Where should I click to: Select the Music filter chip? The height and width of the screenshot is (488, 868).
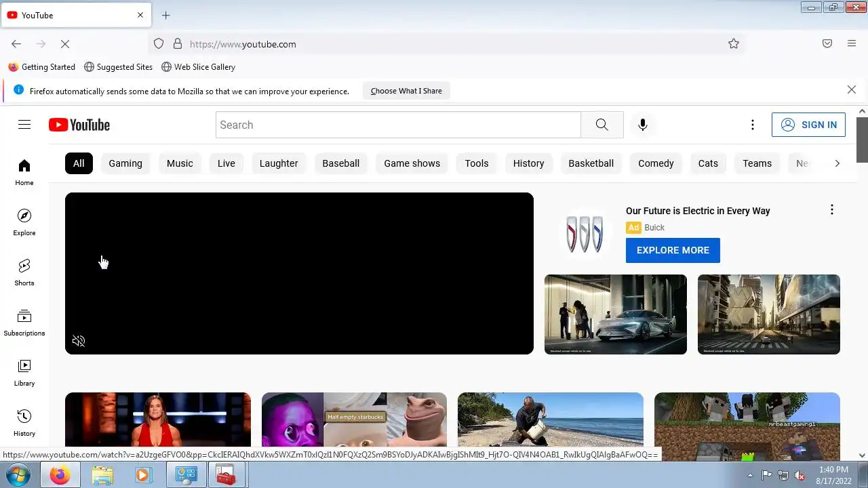click(x=180, y=163)
